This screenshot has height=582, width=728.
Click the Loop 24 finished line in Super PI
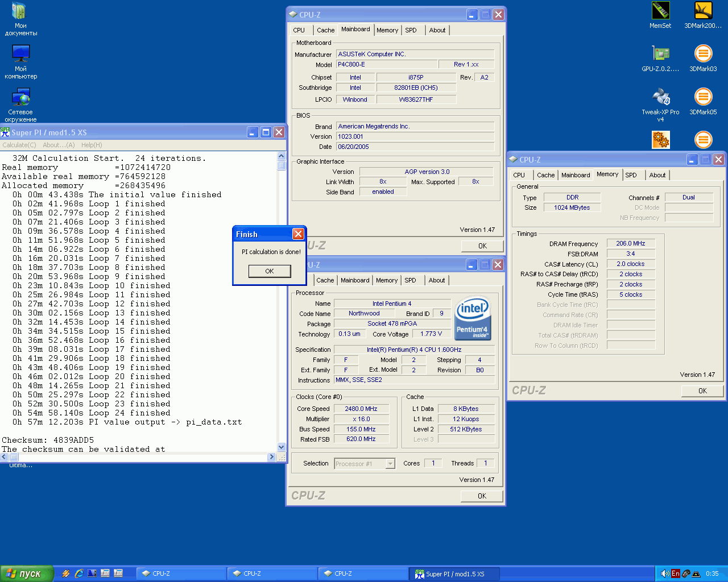click(x=91, y=413)
